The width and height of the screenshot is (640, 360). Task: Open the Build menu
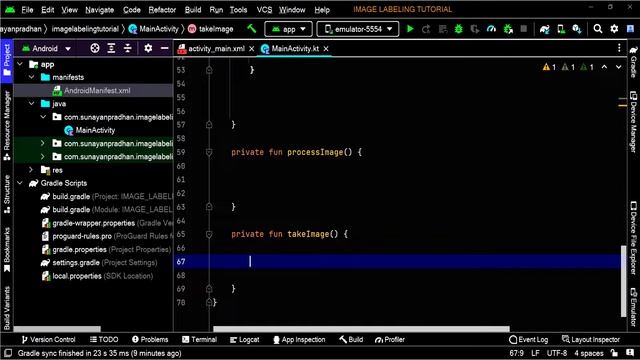pyautogui.click(x=193, y=9)
